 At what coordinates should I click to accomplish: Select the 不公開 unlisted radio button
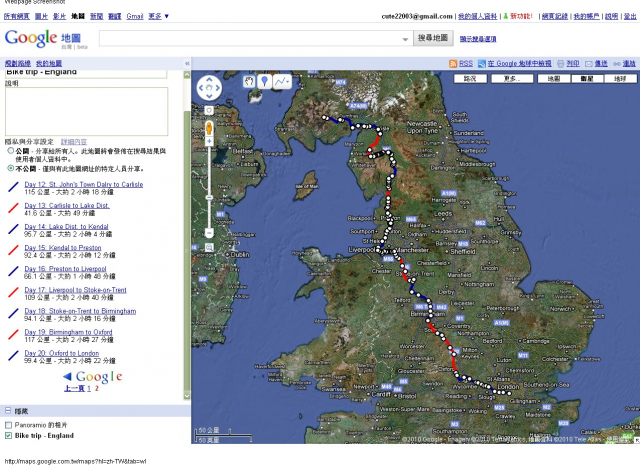pos(11,168)
